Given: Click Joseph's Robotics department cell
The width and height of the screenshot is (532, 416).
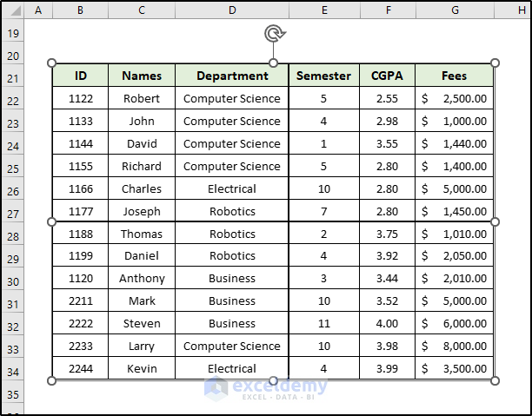Looking at the screenshot, I should point(232,211).
